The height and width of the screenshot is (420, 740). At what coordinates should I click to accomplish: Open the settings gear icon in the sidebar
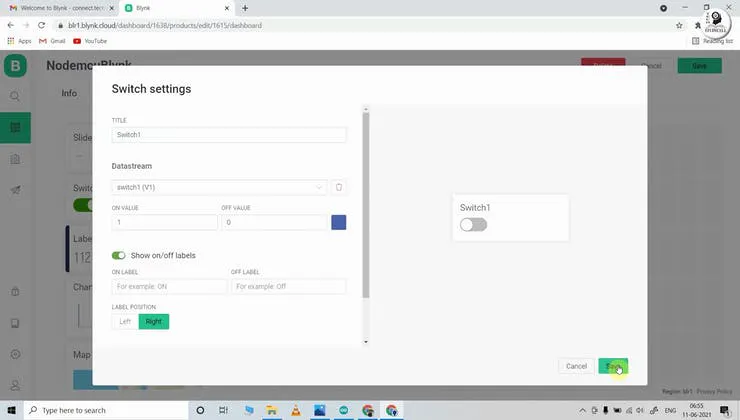point(15,354)
